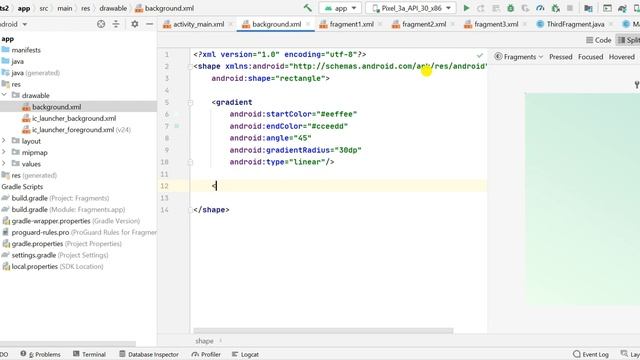Open Database Inspector tool window

click(149, 354)
